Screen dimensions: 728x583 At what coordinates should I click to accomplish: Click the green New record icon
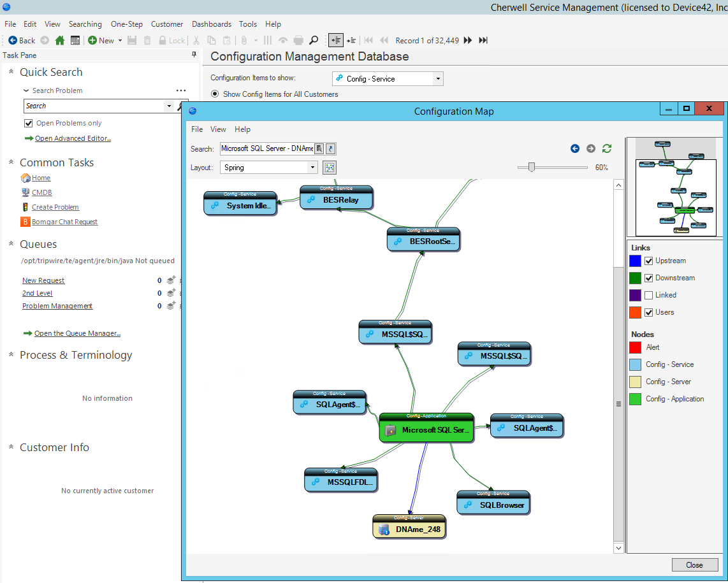[92, 40]
